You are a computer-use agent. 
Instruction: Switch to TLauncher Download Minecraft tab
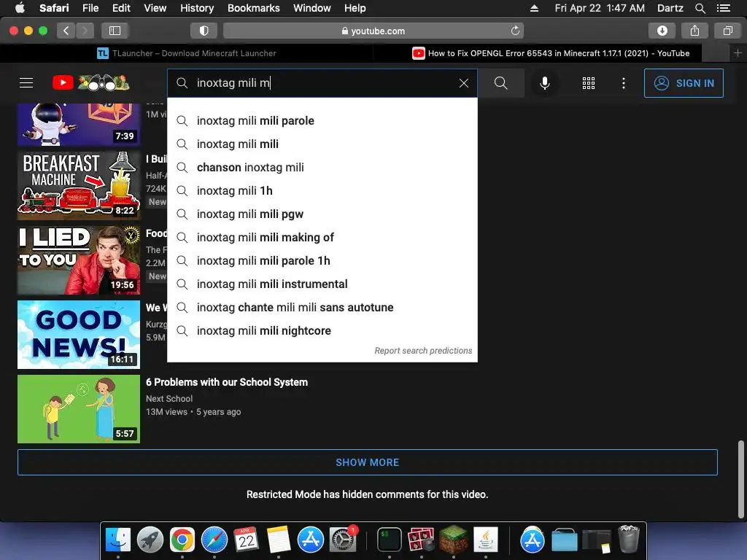[186, 53]
